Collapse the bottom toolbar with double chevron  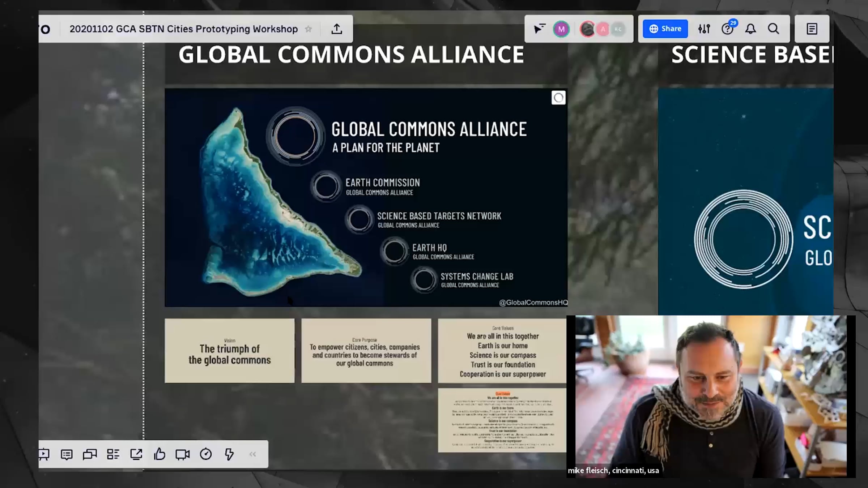[x=252, y=454]
